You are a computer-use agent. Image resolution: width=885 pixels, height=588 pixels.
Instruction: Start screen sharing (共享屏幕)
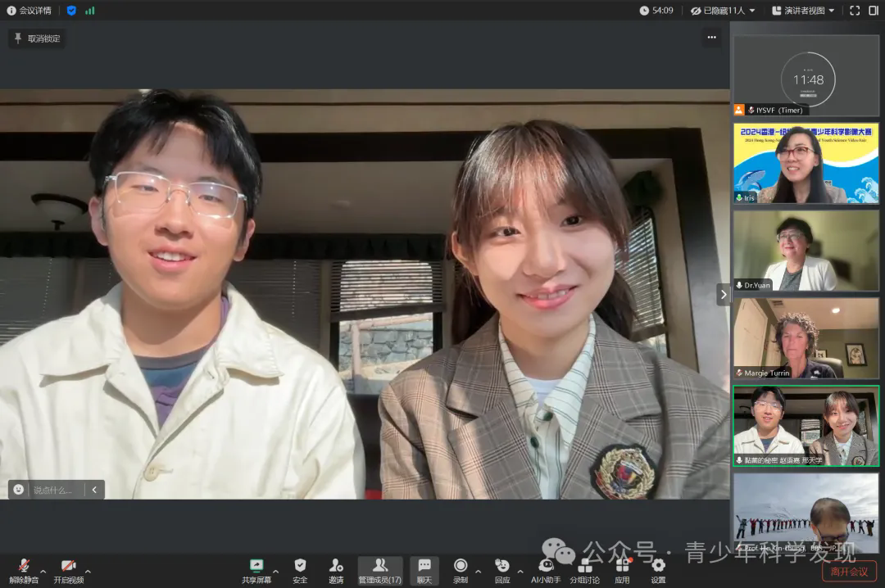click(256, 571)
